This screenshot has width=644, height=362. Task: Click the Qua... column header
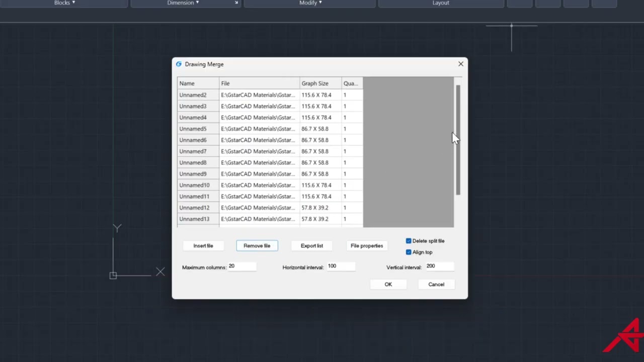pyautogui.click(x=352, y=83)
